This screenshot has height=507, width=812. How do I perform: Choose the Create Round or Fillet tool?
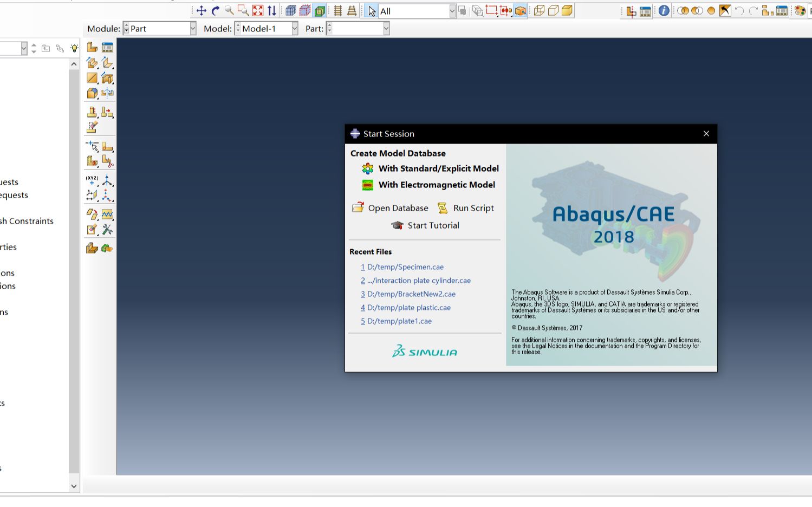pyautogui.click(x=92, y=93)
